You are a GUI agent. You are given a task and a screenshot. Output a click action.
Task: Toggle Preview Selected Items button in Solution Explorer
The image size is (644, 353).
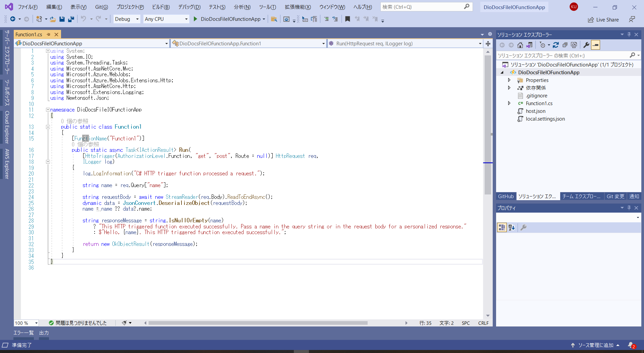point(595,45)
